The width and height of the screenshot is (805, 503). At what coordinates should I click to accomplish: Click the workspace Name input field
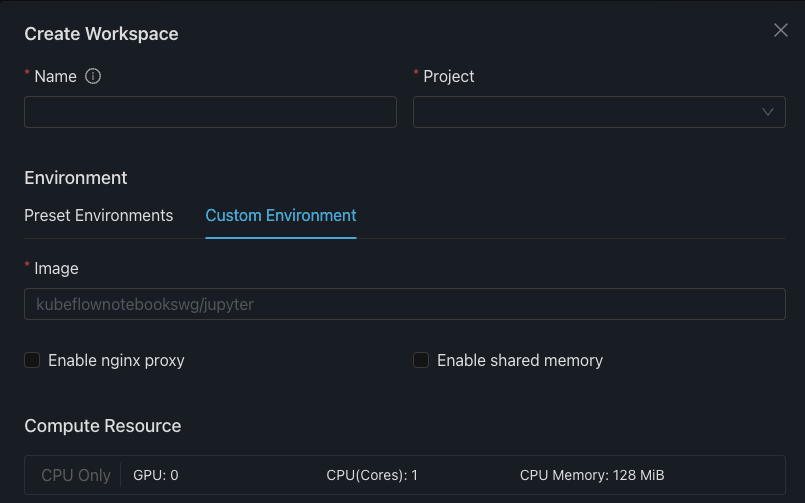coord(210,112)
